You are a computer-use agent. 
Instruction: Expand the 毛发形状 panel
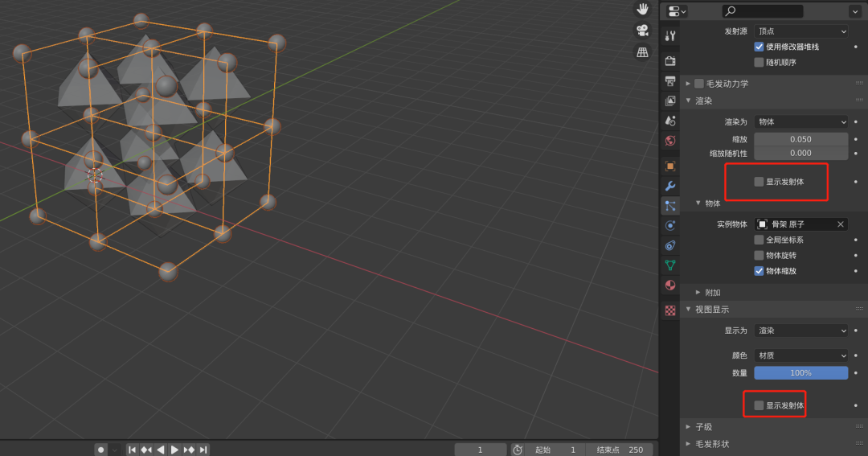pyautogui.click(x=688, y=444)
